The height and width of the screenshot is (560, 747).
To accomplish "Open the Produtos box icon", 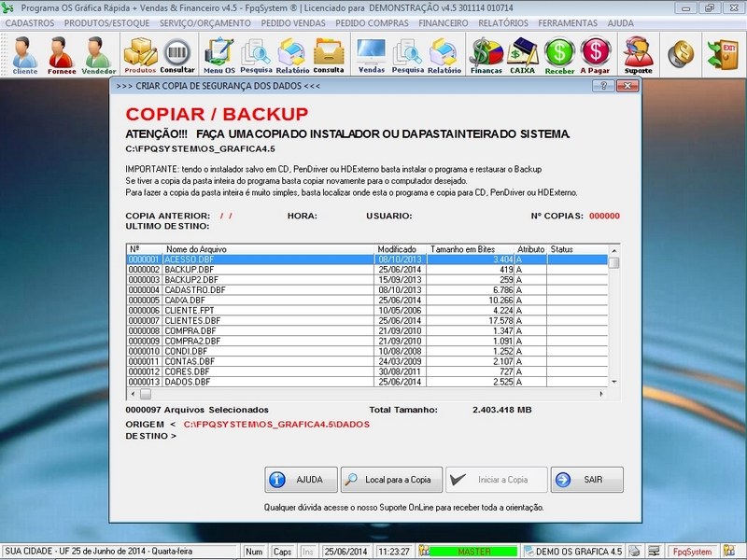I will pos(140,54).
